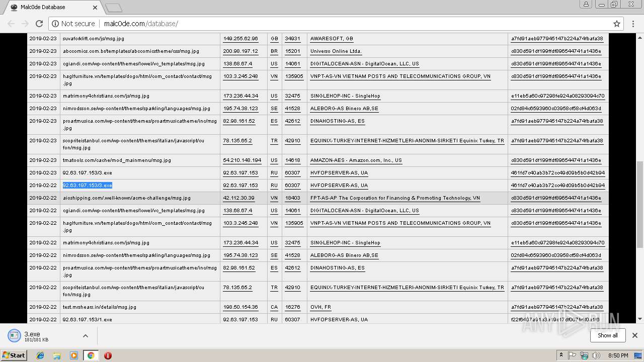644x362 pixels.
Task: Open IP link 200.98.197.12
Action: (240, 51)
